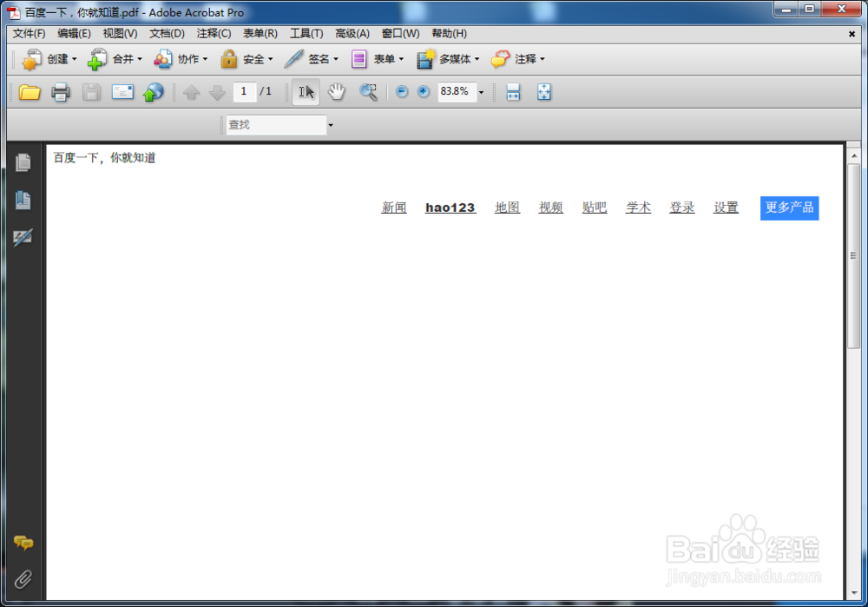Choose the Select tool cursor icon
The height and width of the screenshot is (607, 868).
[x=306, y=92]
